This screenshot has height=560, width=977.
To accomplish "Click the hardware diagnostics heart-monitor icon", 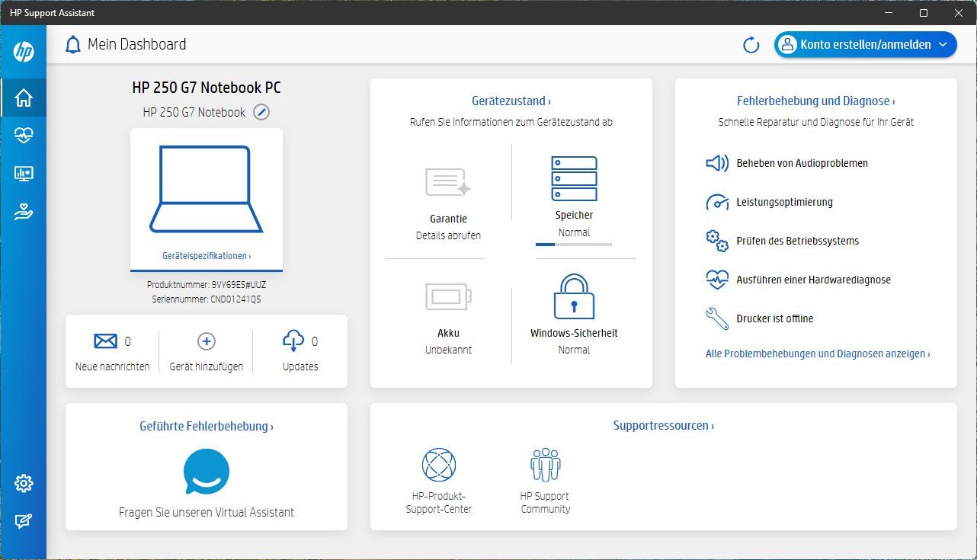I will 717,280.
